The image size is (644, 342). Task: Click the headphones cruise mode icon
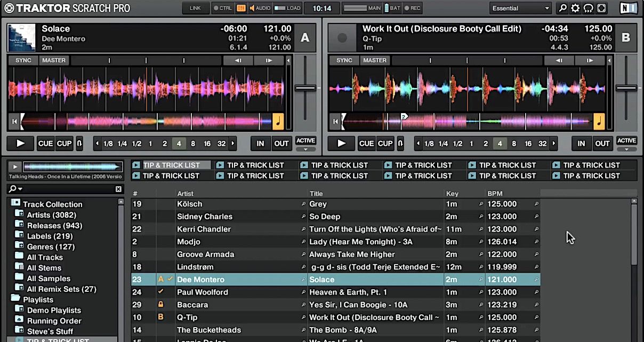pos(588,8)
